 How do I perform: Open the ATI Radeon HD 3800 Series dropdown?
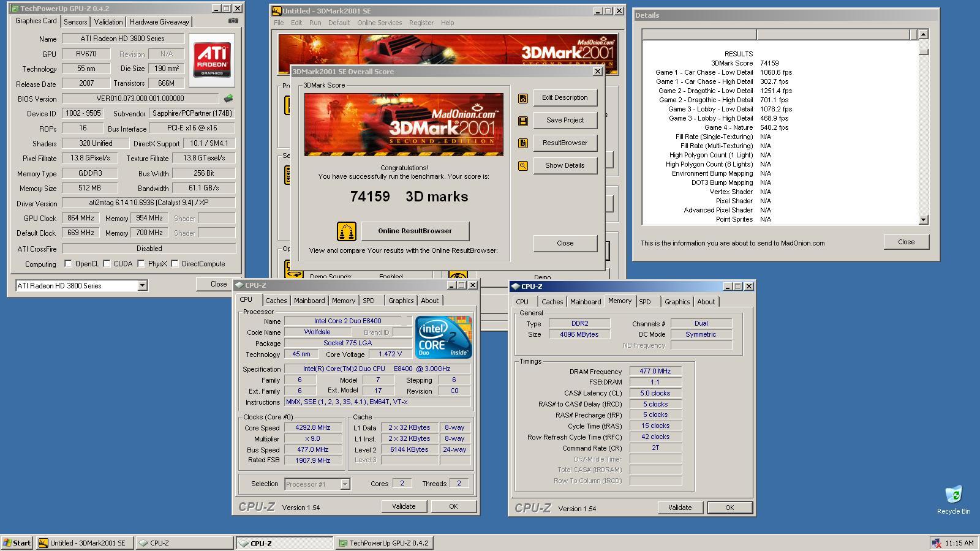click(x=142, y=286)
